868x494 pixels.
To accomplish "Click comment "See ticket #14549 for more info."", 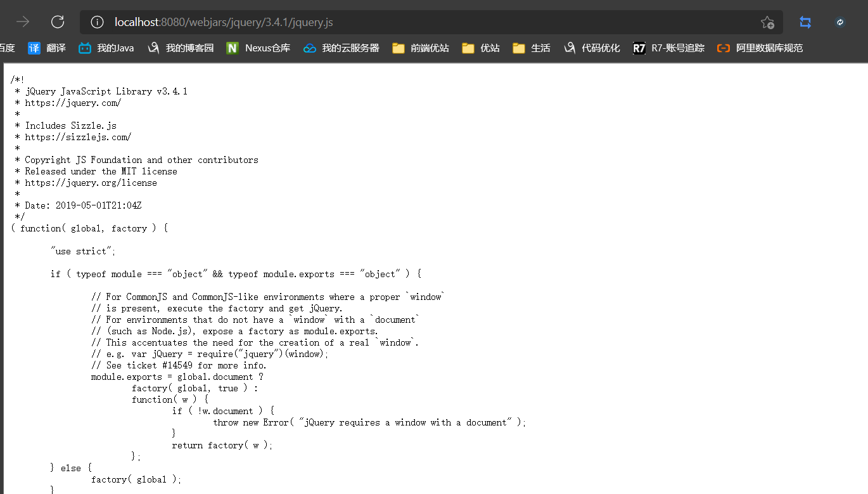I will pyautogui.click(x=179, y=365).
